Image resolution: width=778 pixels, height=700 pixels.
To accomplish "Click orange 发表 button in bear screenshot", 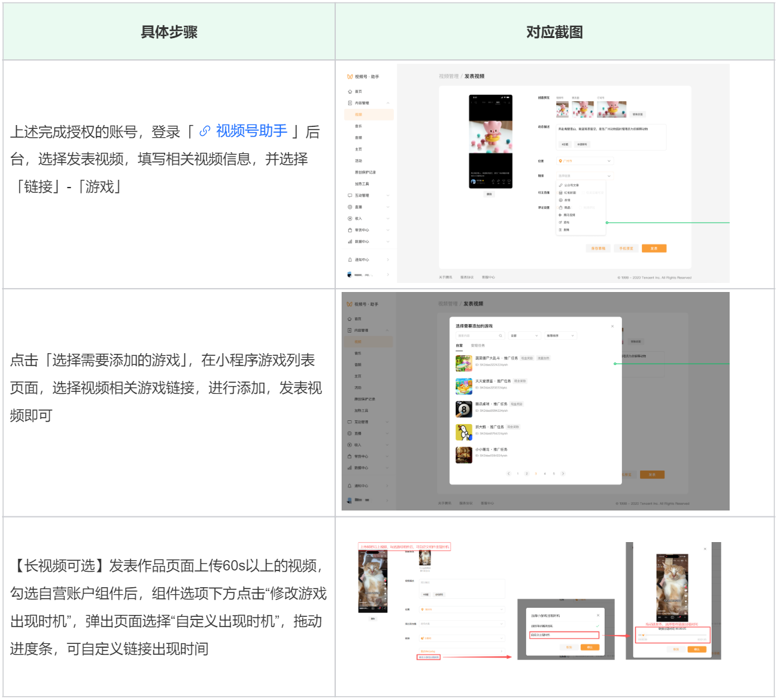I will [x=654, y=248].
